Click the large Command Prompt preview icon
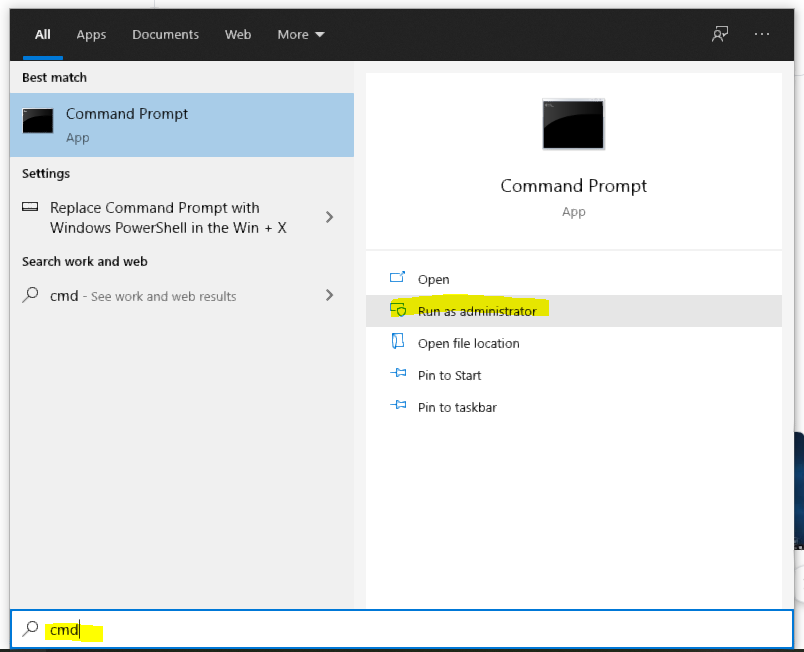The width and height of the screenshot is (804, 652). (x=573, y=124)
